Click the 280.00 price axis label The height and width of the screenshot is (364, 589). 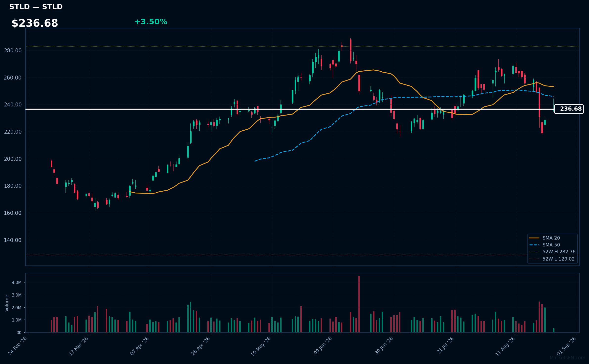[13, 51]
